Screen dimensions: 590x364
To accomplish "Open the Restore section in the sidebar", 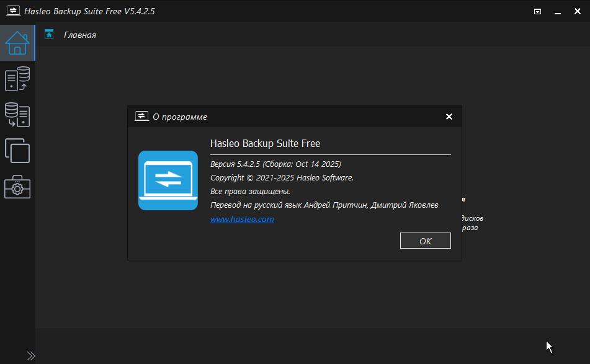I will pos(17,115).
